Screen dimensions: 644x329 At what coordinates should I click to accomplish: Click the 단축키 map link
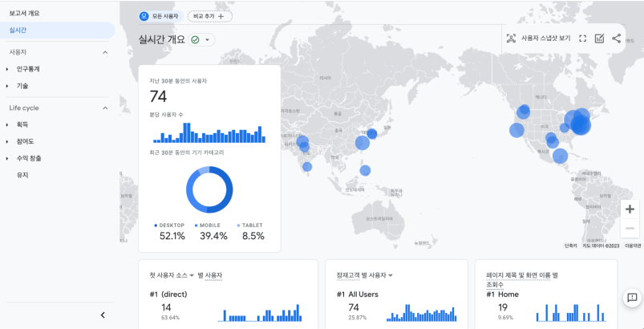pos(571,246)
